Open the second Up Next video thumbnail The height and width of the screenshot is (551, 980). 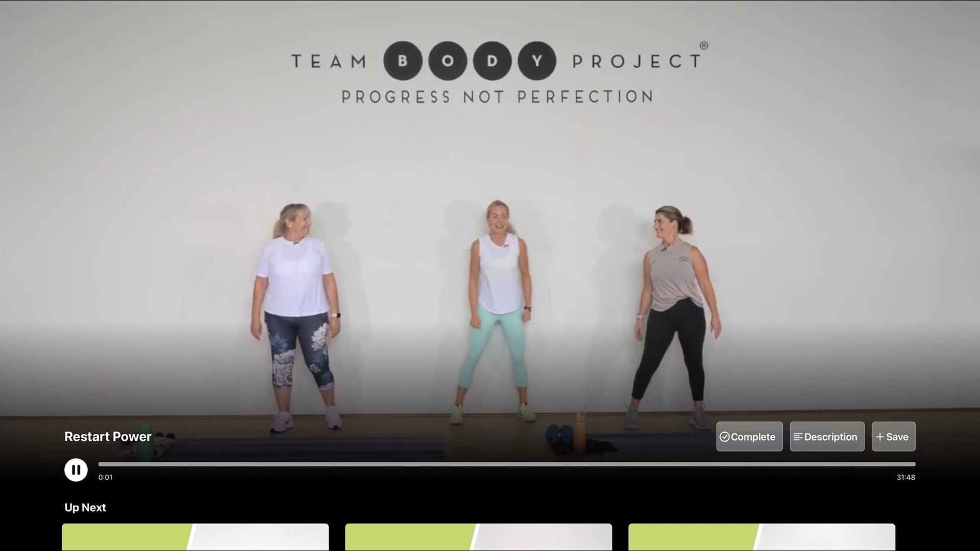478,537
